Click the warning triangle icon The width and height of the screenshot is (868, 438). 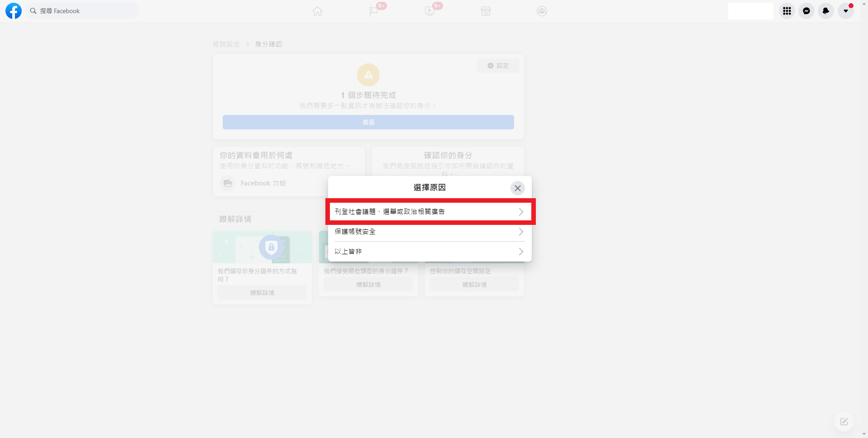click(x=368, y=75)
